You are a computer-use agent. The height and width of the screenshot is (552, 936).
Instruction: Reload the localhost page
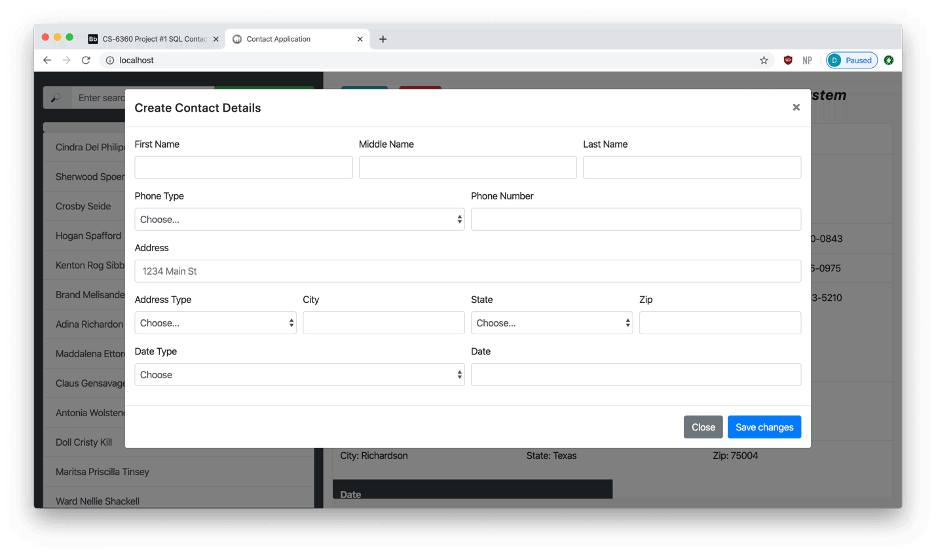tap(86, 60)
